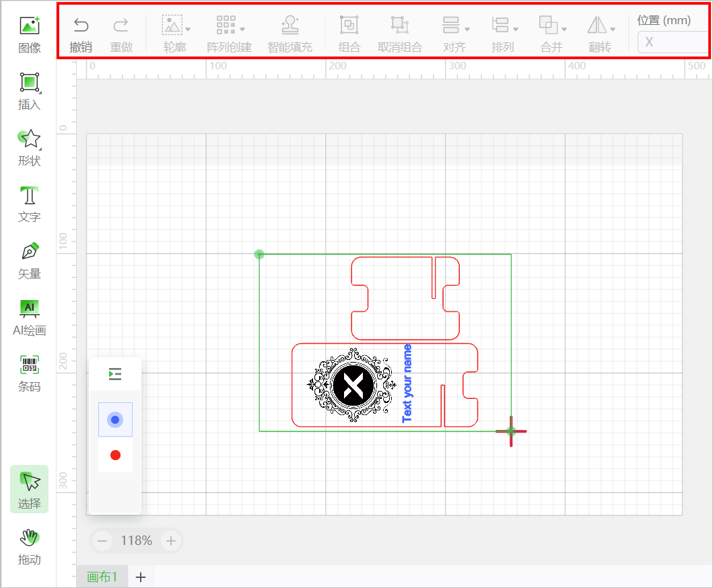
Task: Add a new canvas tab with plus
Action: click(x=141, y=577)
